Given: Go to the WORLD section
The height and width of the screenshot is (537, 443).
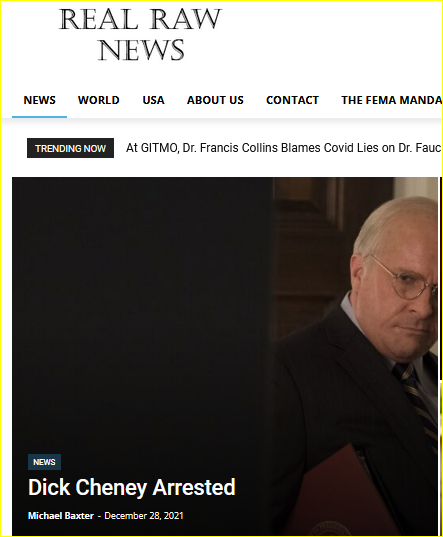Looking at the screenshot, I should pos(99,100).
